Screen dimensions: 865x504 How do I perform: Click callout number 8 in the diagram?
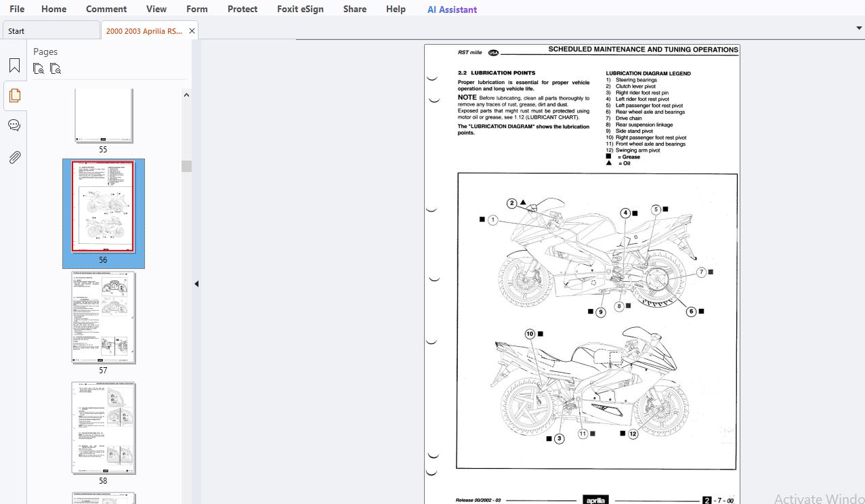click(x=619, y=306)
